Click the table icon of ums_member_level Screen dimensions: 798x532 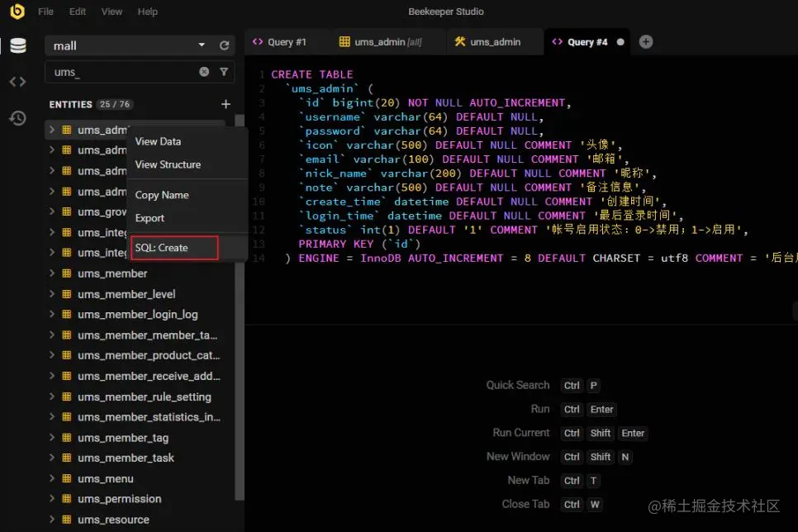point(67,294)
